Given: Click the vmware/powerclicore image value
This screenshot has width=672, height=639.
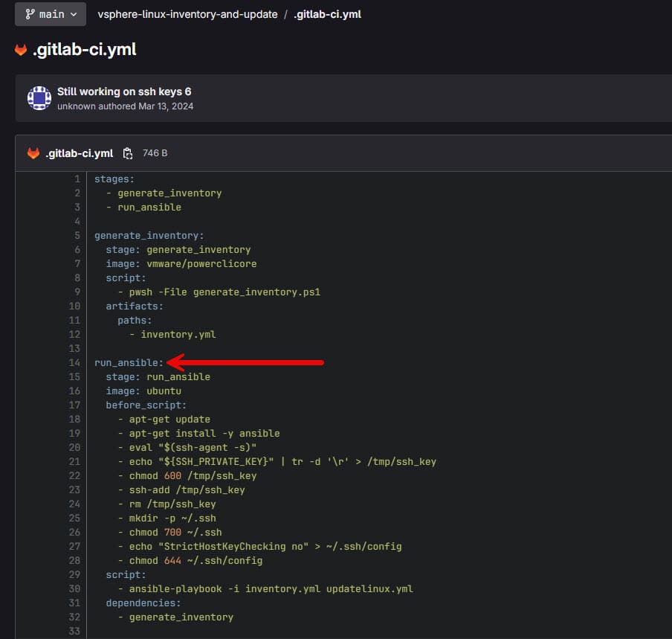Looking at the screenshot, I should coord(201,264).
